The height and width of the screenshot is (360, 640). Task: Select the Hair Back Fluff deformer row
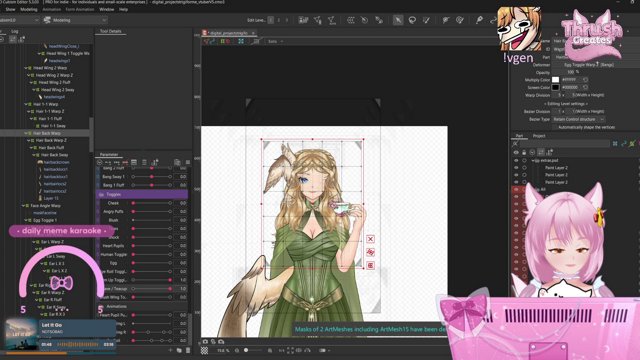tap(51, 148)
